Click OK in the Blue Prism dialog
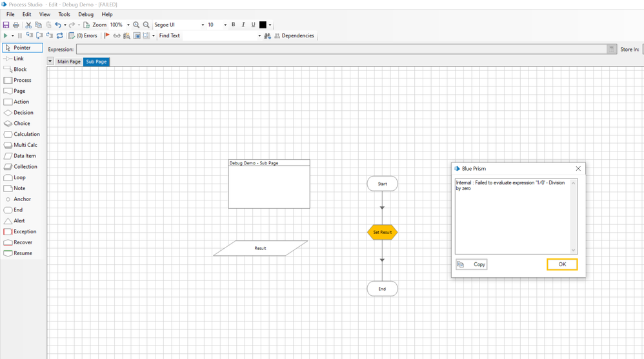The image size is (644, 359). 561,264
